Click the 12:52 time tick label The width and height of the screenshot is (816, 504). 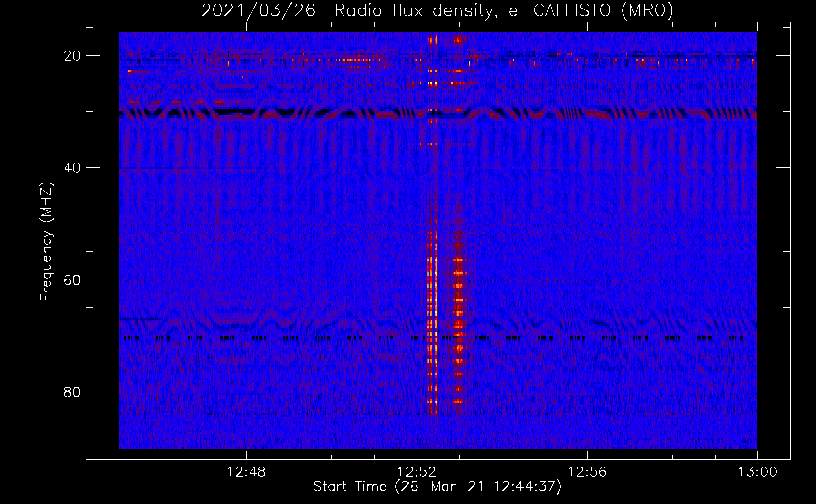click(417, 472)
